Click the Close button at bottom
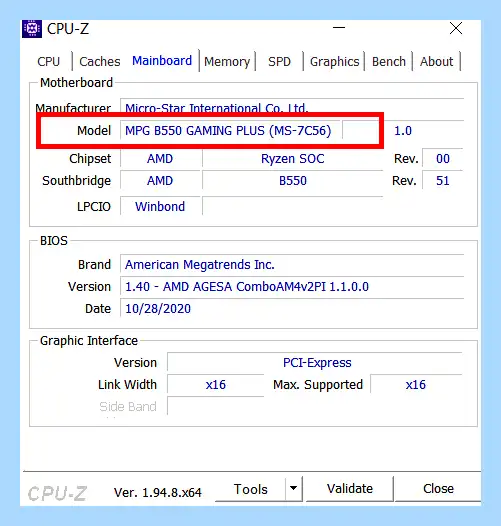 point(438,489)
